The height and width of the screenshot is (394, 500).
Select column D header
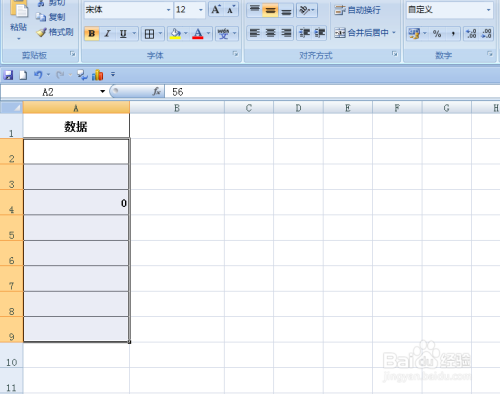[x=298, y=108]
